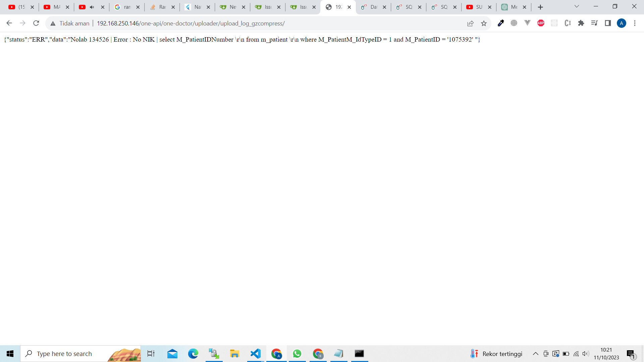The image size is (644, 362).
Task: Open WhatsApp from the taskbar
Action: 297,354
